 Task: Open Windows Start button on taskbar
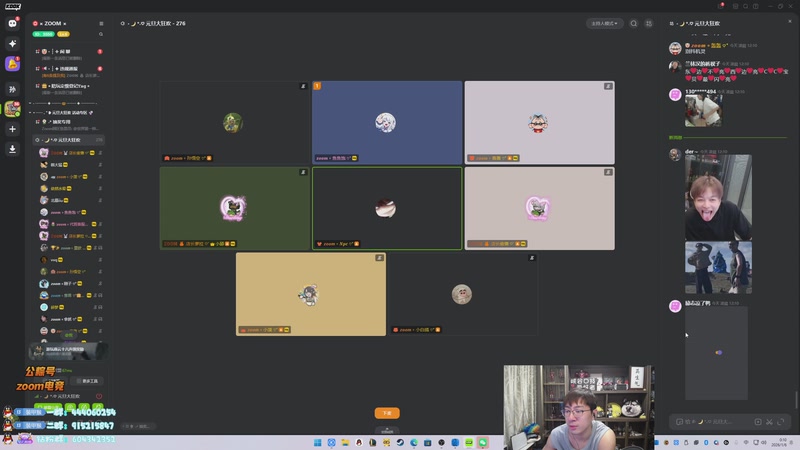coord(317,442)
